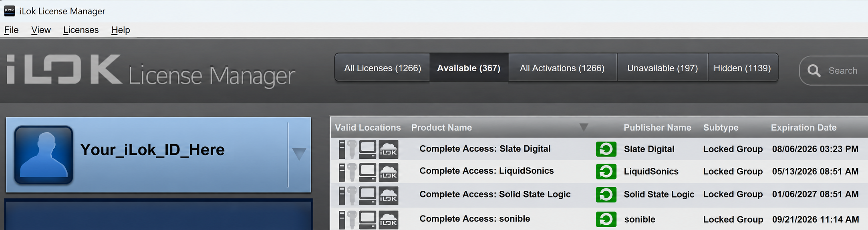Select Complete Access: sonible license

click(475, 219)
